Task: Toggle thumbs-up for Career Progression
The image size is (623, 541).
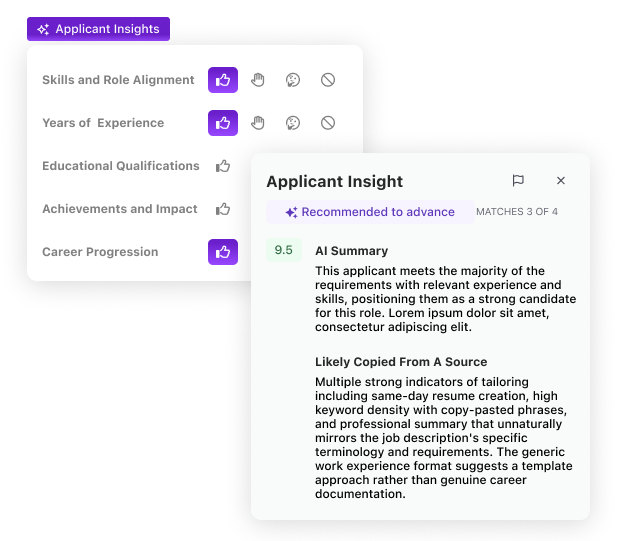Action: [x=223, y=252]
